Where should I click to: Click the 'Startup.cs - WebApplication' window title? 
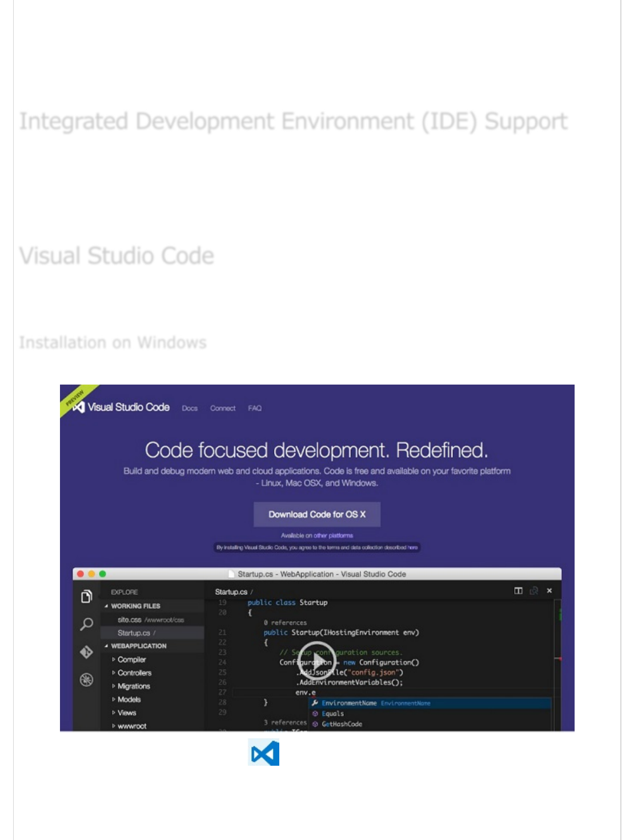(322, 574)
